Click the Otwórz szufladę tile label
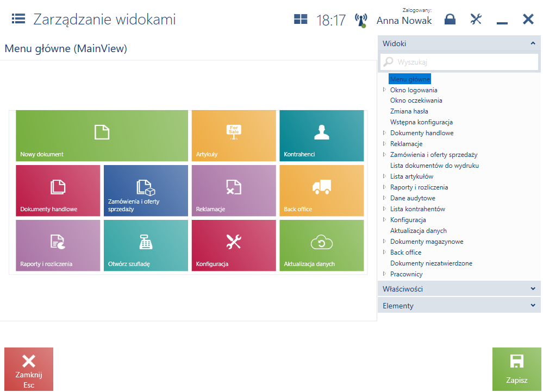The height and width of the screenshot is (392, 543). pyautogui.click(x=129, y=264)
